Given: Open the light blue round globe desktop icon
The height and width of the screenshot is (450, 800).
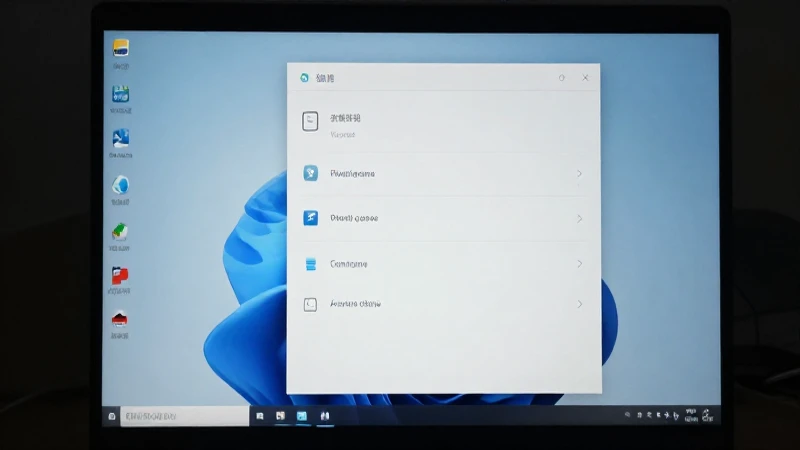Looking at the screenshot, I should pos(120,185).
